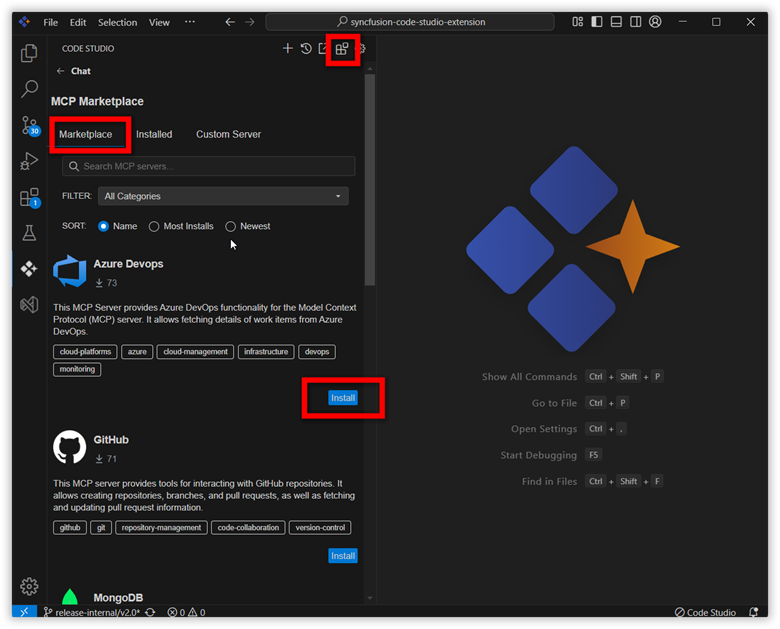Install the GitHub MCP server

click(343, 555)
